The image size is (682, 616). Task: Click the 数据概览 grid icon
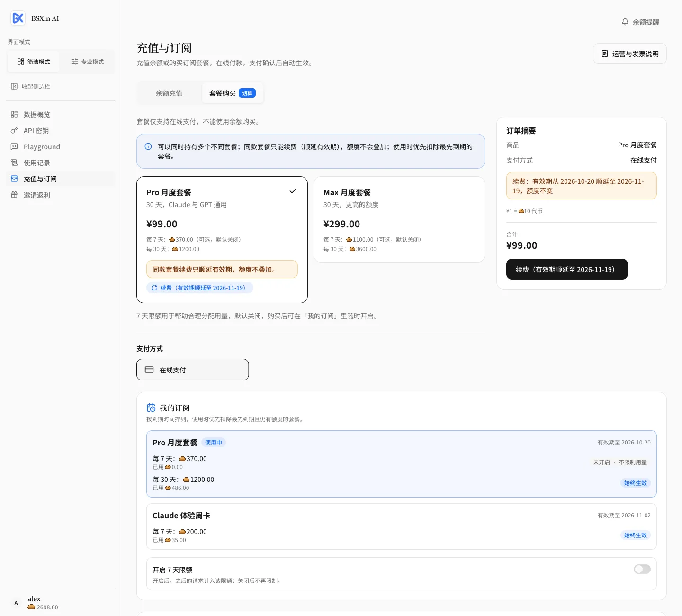[x=14, y=114]
